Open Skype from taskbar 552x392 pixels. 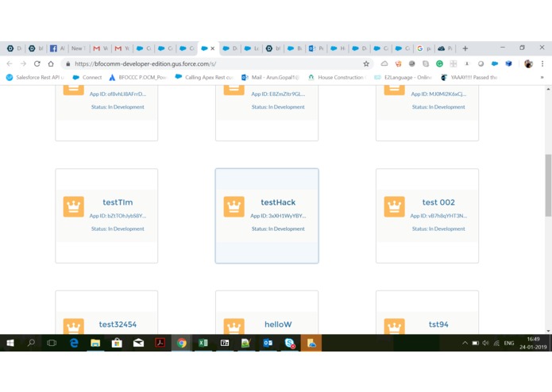[289, 343]
